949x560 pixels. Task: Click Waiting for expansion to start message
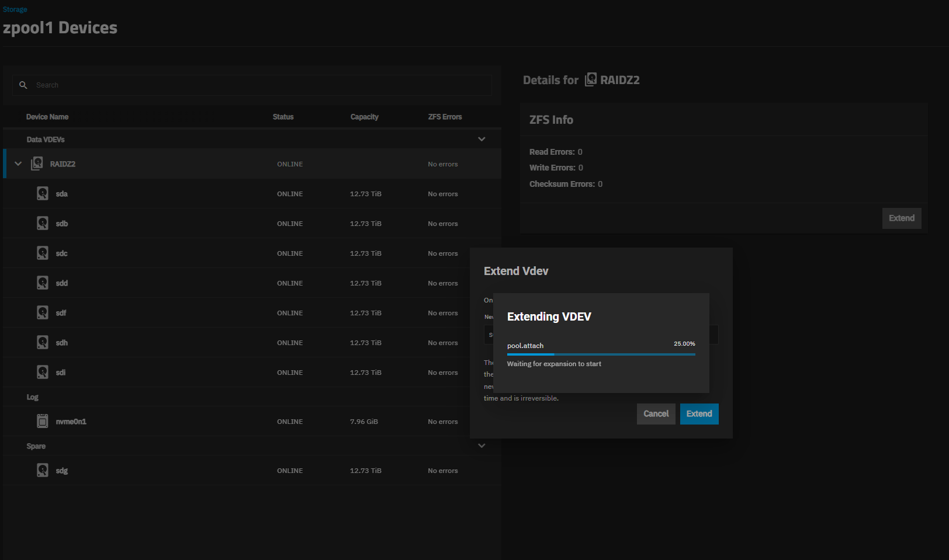[x=554, y=364]
